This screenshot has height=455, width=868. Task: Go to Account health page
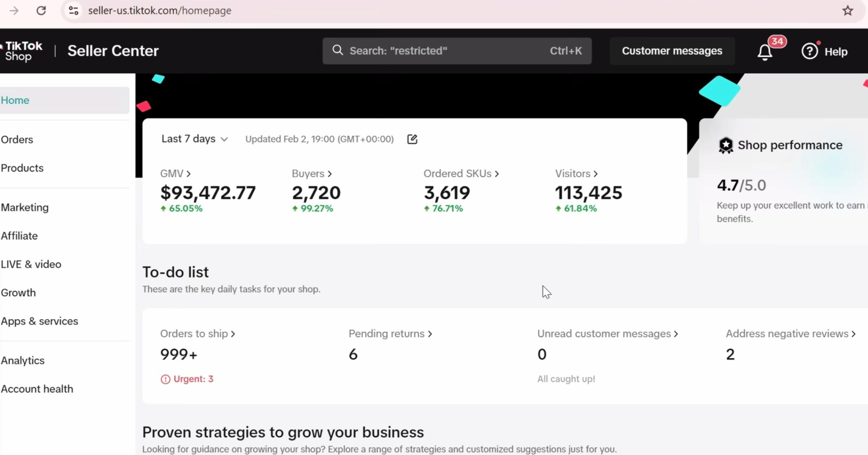pyautogui.click(x=37, y=389)
